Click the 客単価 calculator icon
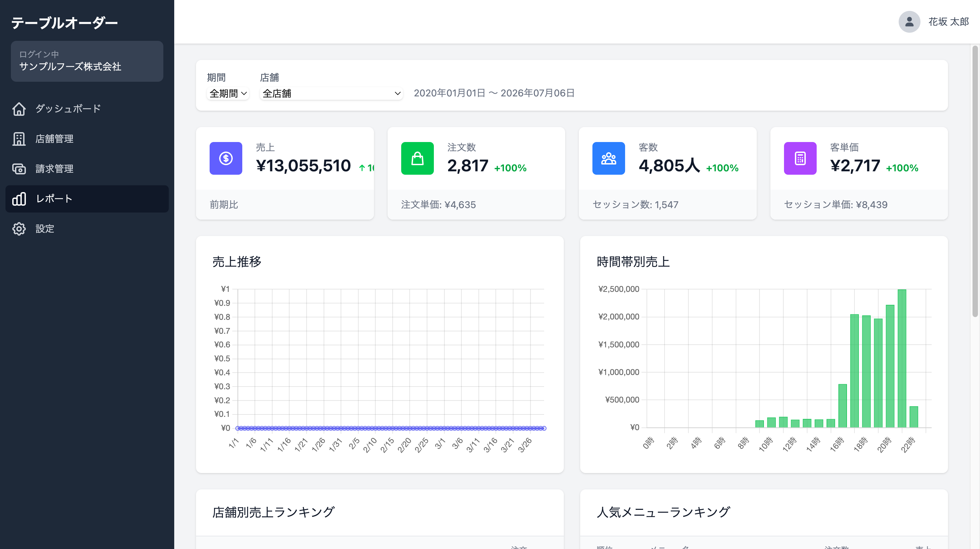The image size is (980, 549). click(x=800, y=158)
